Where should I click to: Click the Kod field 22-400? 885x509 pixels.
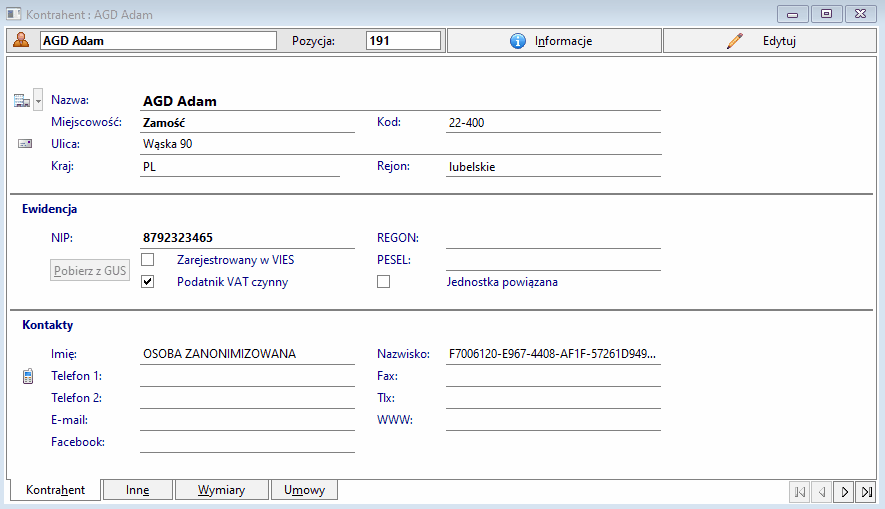[x=553, y=122]
